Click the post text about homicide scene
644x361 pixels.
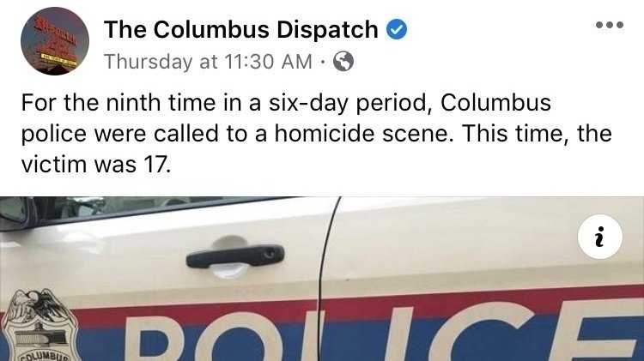[x=316, y=133]
